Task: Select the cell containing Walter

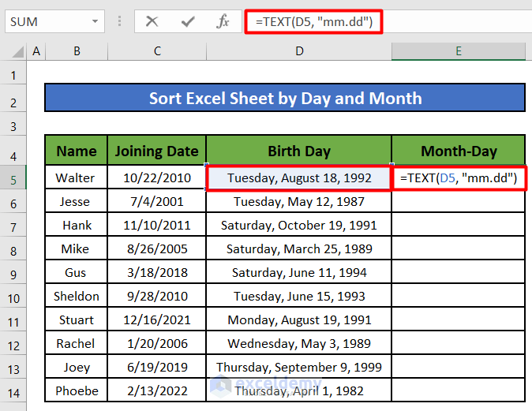Action: 77,178
